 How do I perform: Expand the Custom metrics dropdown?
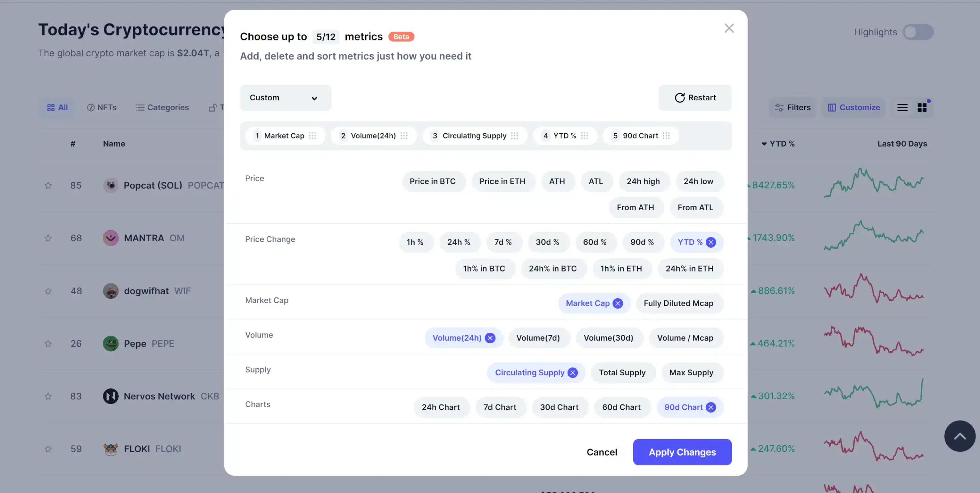pyautogui.click(x=284, y=97)
